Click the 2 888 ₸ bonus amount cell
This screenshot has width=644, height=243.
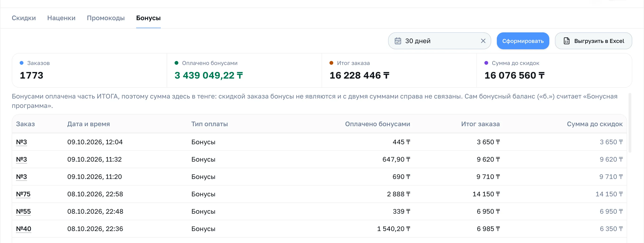point(398,194)
